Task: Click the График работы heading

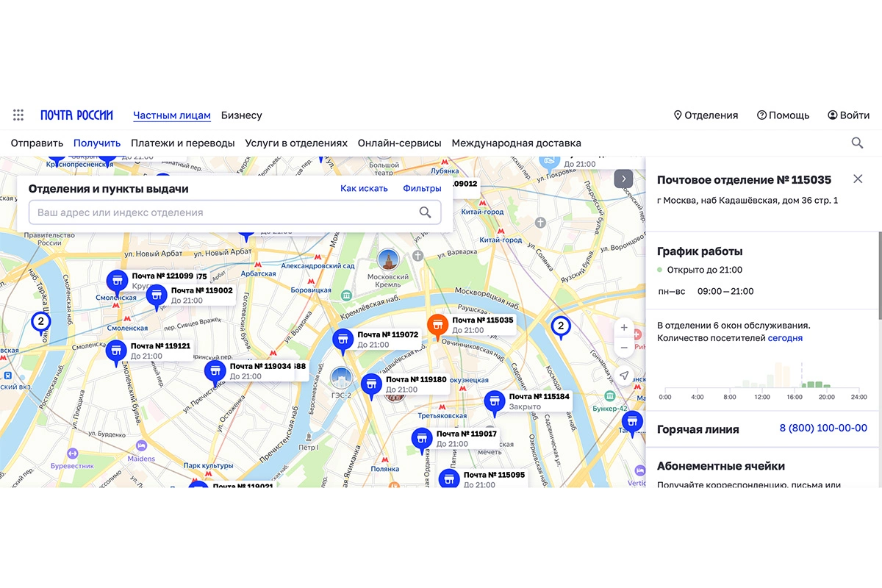Action: click(x=700, y=251)
